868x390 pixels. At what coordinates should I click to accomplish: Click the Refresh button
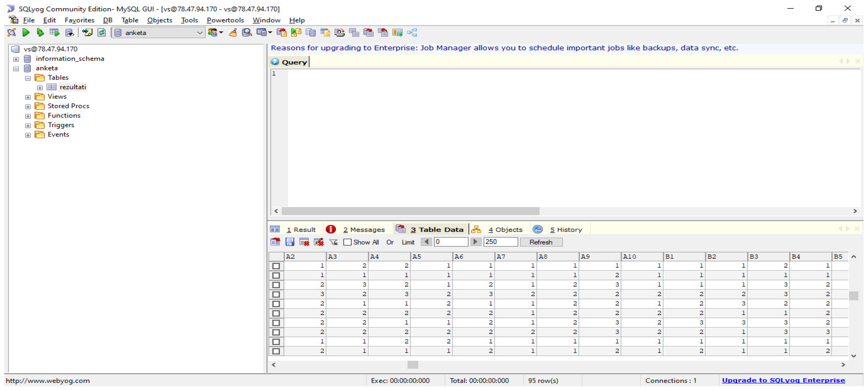tap(540, 242)
